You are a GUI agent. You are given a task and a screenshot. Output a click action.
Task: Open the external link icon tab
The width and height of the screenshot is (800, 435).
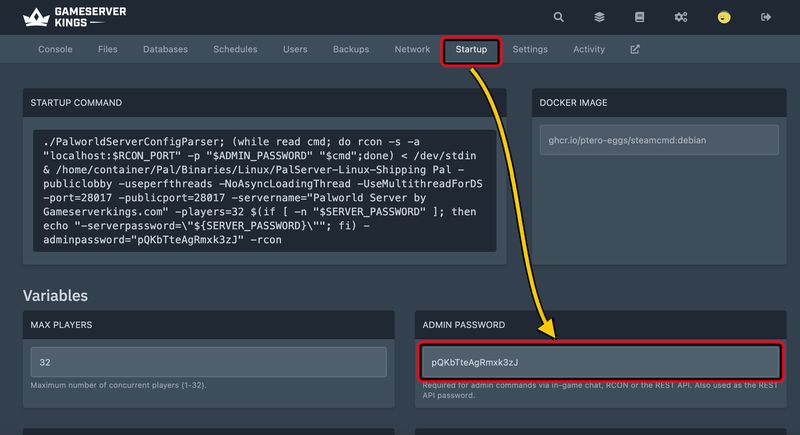pyautogui.click(x=635, y=49)
